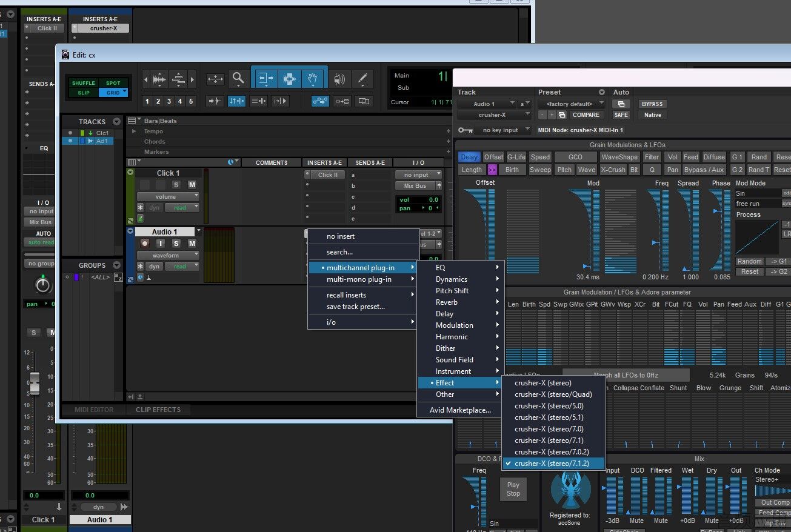
Task: Open the Click 1 volume view dropdown
Action: click(x=168, y=196)
